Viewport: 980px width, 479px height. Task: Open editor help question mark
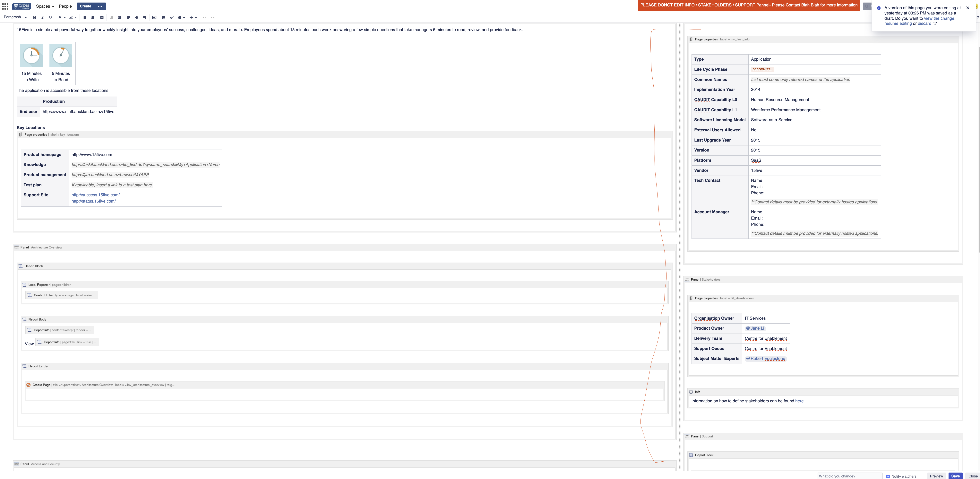(x=977, y=18)
